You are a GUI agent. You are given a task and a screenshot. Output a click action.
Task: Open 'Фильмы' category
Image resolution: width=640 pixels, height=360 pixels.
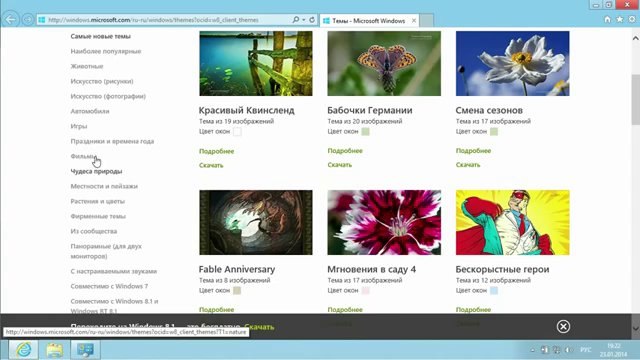(83, 156)
